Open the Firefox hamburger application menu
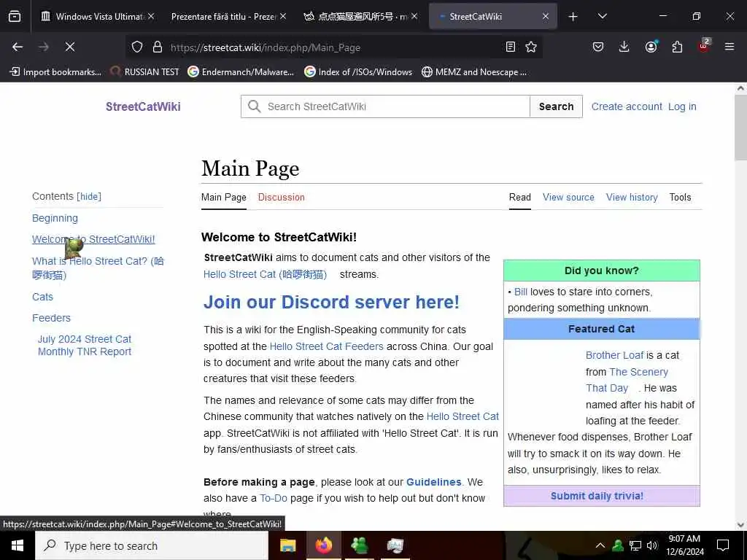 (729, 47)
